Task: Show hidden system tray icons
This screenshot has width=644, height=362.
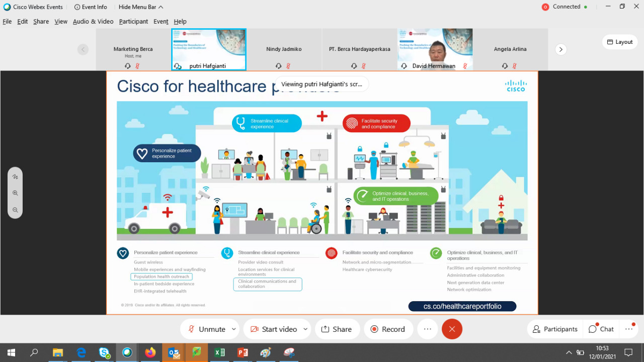Action: tap(569, 352)
